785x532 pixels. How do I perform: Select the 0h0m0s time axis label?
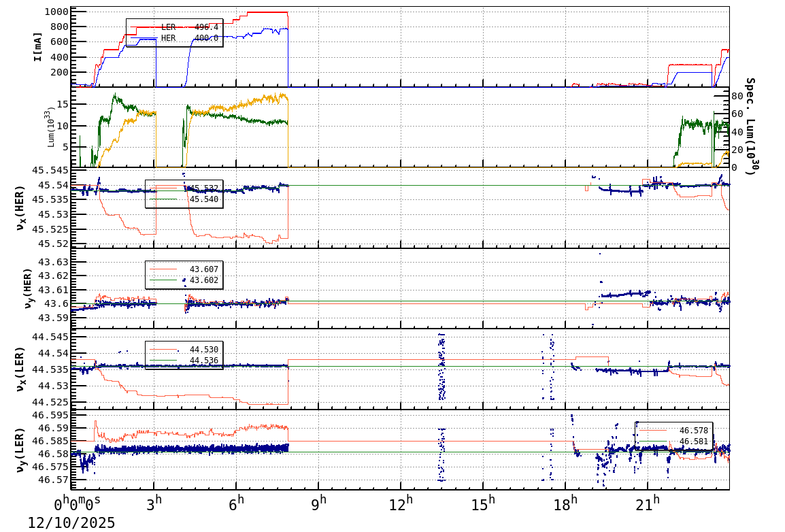click(77, 503)
